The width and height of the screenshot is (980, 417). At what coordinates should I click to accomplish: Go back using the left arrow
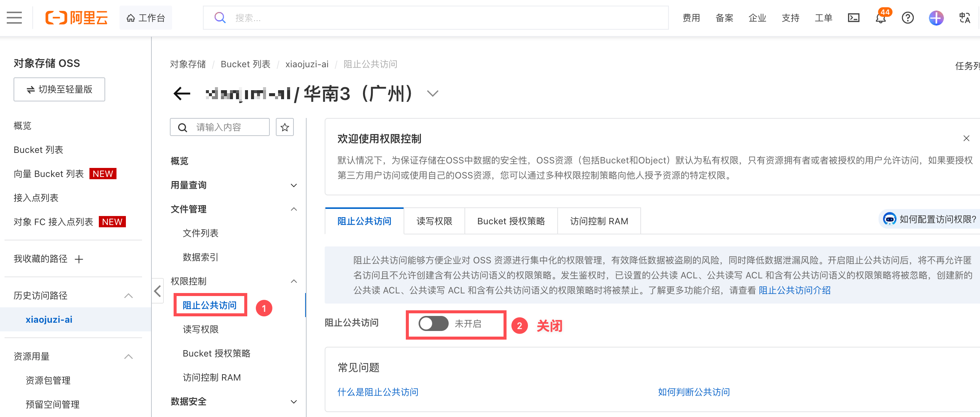pos(182,93)
